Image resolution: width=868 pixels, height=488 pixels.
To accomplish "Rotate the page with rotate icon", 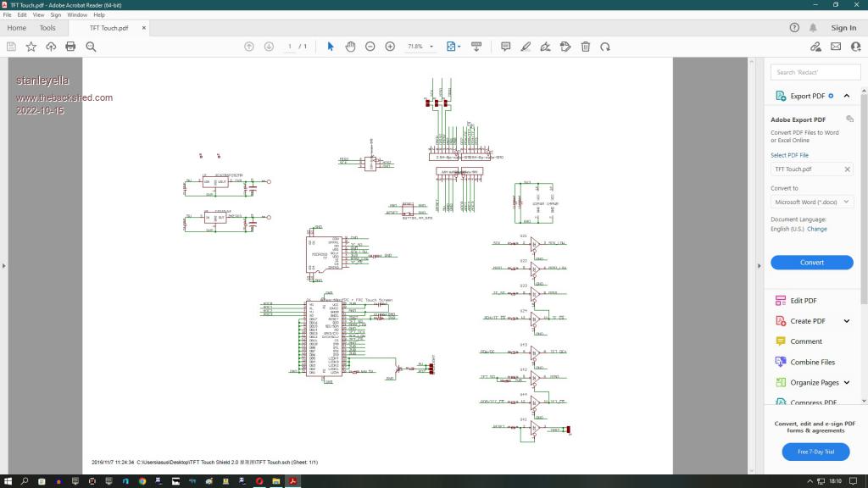I will pos(604,47).
